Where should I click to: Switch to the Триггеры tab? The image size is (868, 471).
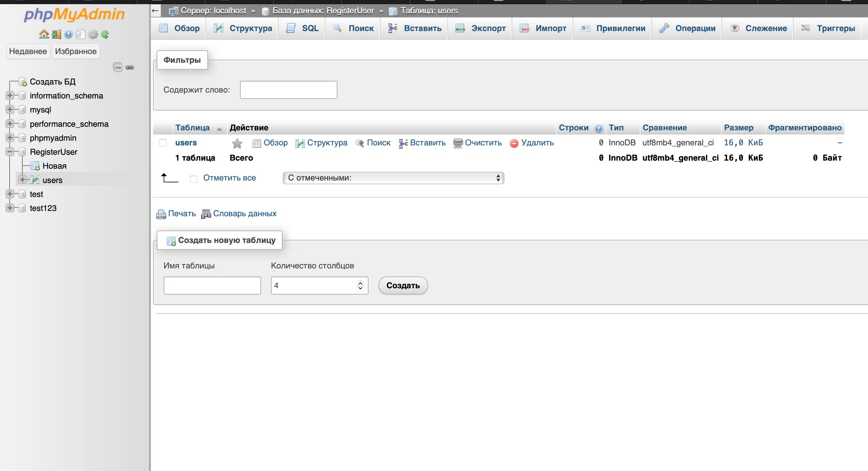pos(828,28)
